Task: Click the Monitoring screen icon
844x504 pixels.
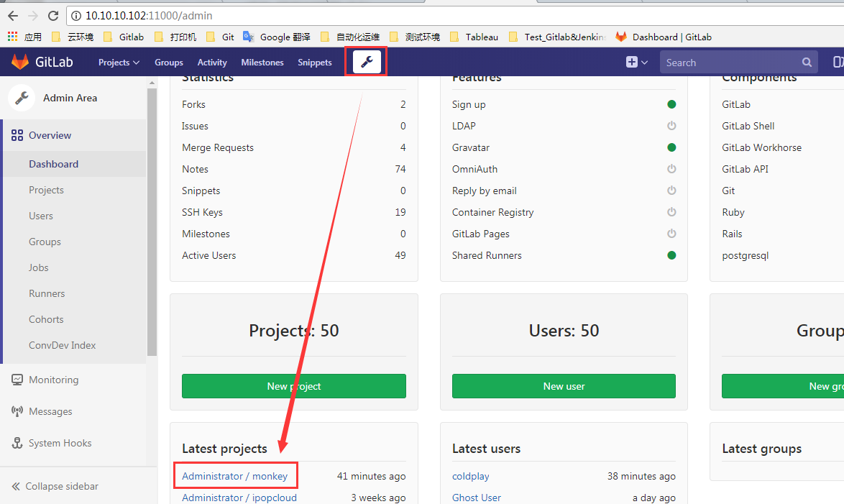Action: [17, 380]
